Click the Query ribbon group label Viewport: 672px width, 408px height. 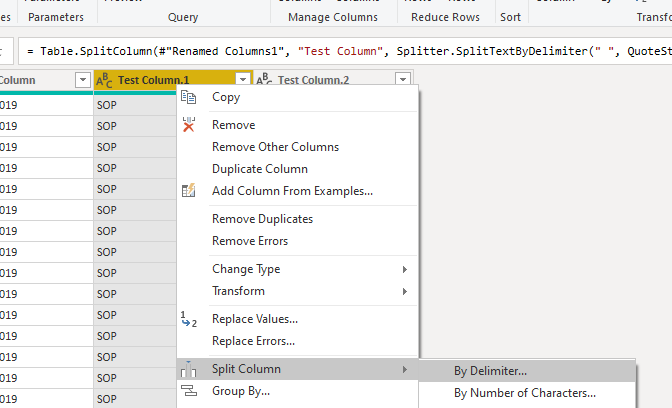pos(183,17)
